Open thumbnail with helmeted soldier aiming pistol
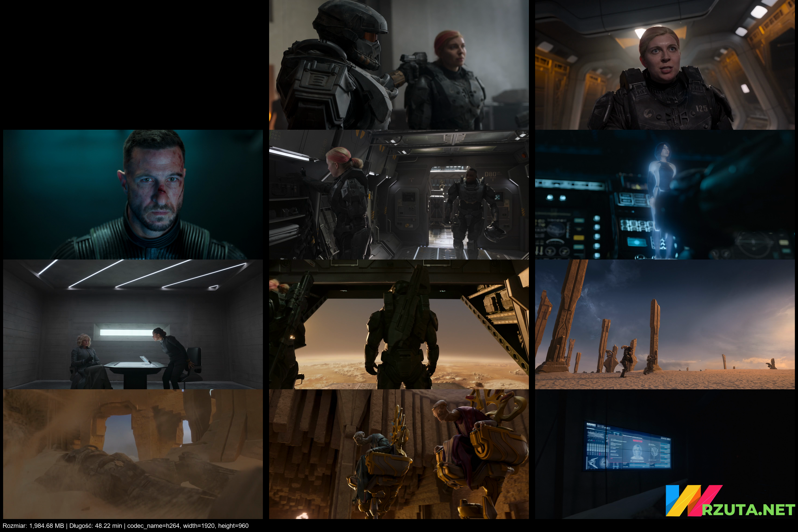 [399, 64]
